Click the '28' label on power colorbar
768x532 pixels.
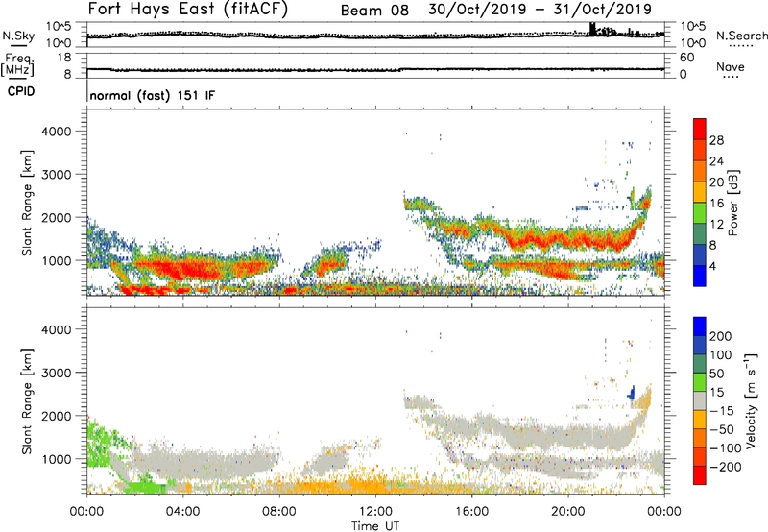(716, 140)
